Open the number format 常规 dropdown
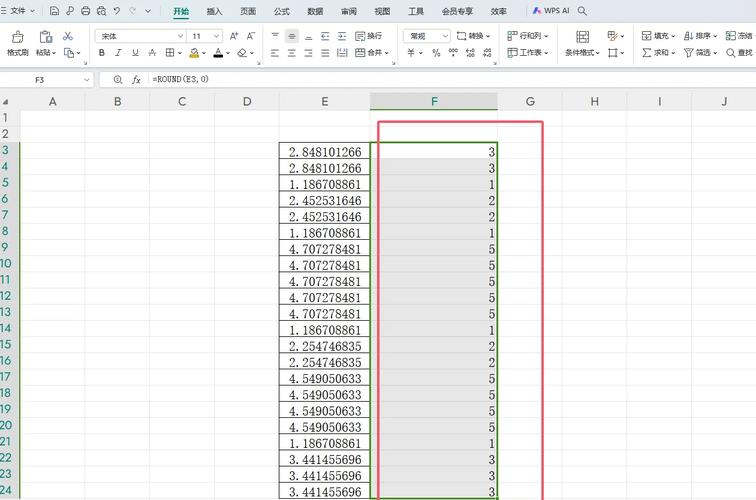The width and height of the screenshot is (756, 500). click(427, 36)
